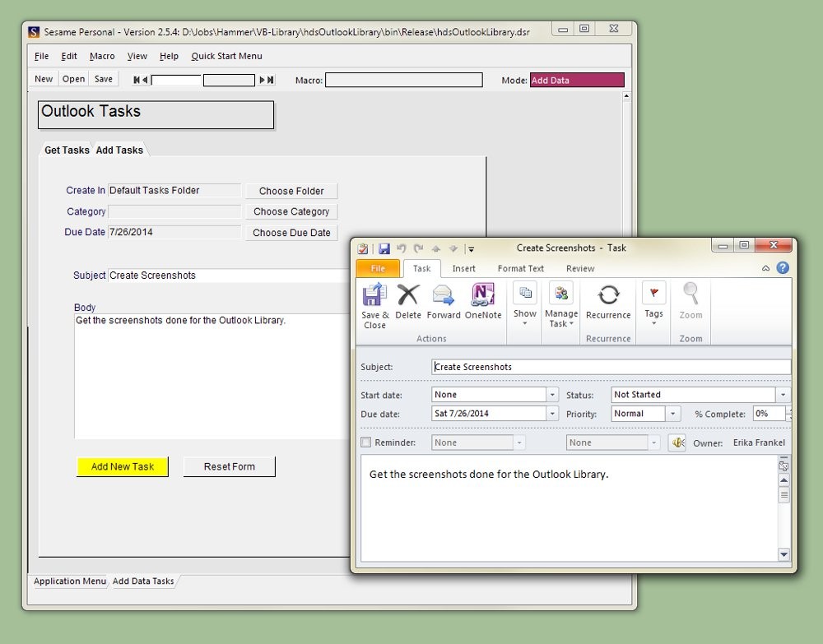Click the Sesame form scroll up arrow
Viewport: 823px width, 644px height.
click(x=626, y=96)
